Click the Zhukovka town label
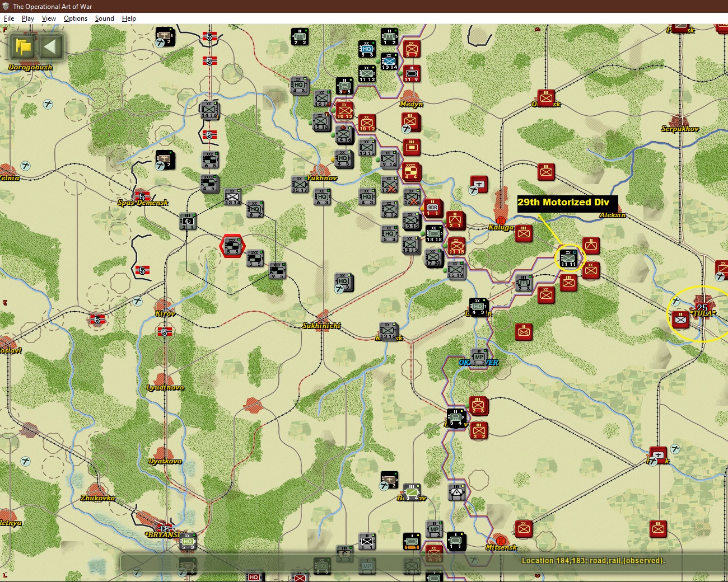Image resolution: width=728 pixels, height=582 pixels. coord(98,498)
